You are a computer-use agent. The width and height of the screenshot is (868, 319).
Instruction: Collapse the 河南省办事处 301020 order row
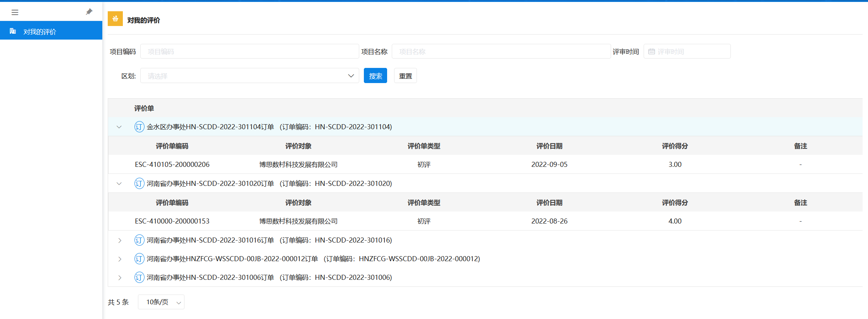point(119,184)
